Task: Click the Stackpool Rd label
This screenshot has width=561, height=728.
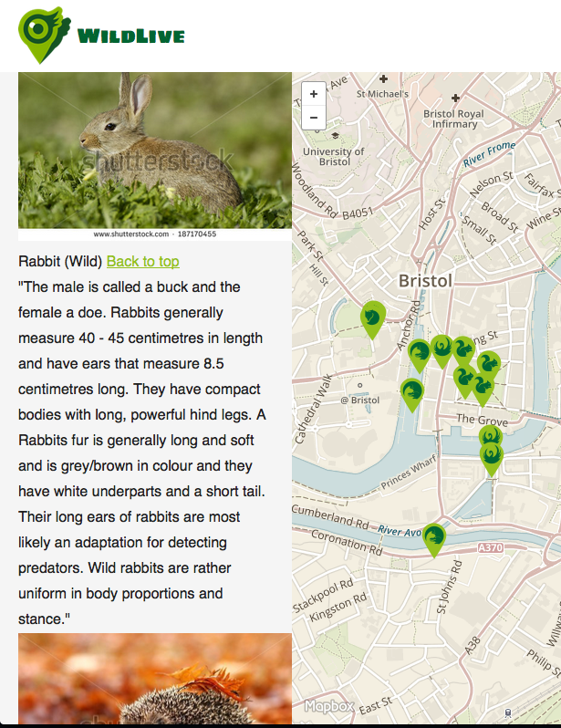Action: tap(323, 595)
